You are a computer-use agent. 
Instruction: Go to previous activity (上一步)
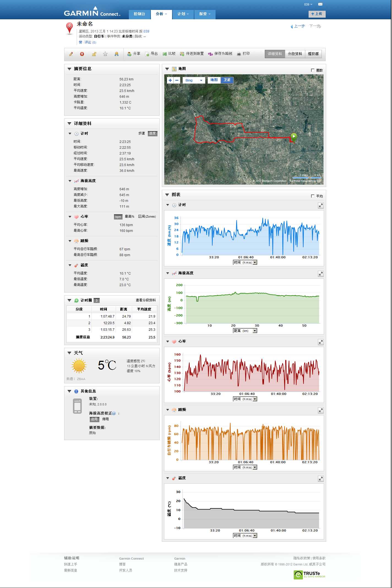point(298,26)
